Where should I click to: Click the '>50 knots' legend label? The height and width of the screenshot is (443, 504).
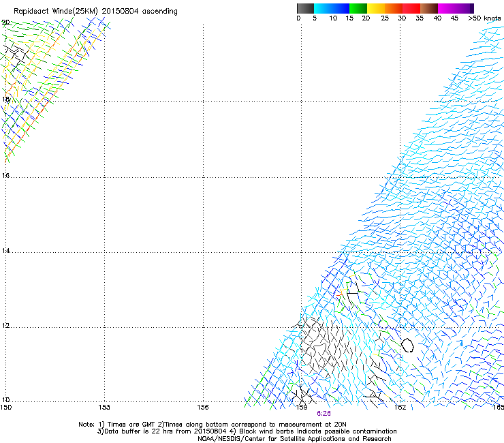pyautogui.click(x=484, y=18)
